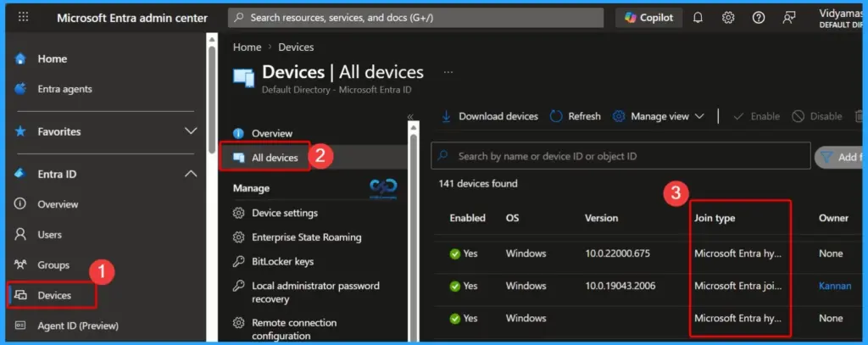Click the Microsoft Entra admin center title
Screen dimensions: 868x345
[132, 18]
